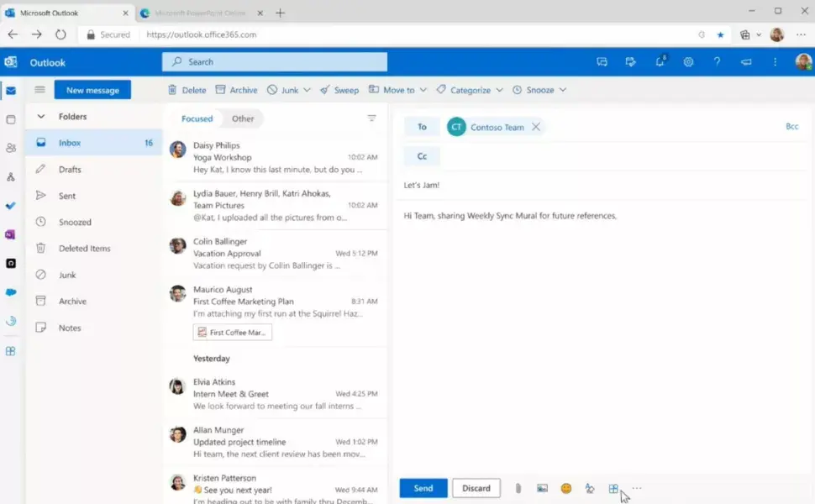Open a new browser tab with plus
The height and width of the screenshot is (504, 815).
click(x=280, y=13)
